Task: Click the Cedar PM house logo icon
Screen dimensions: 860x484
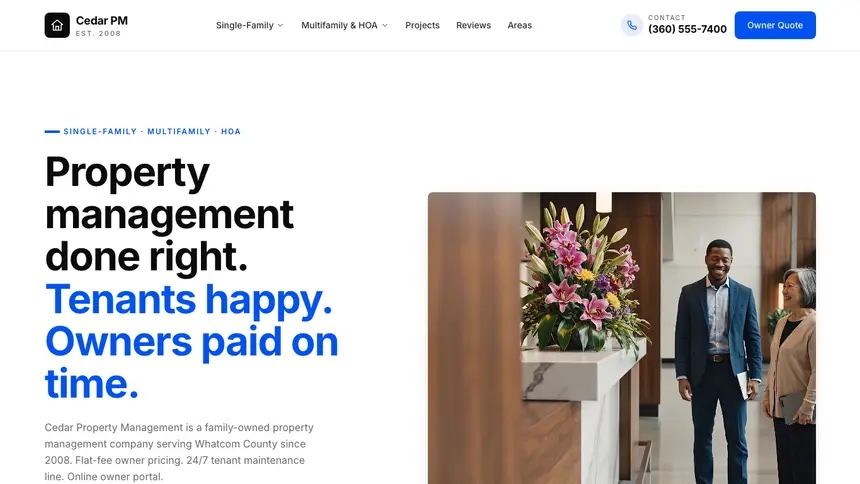Action: click(x=57, y=25)
